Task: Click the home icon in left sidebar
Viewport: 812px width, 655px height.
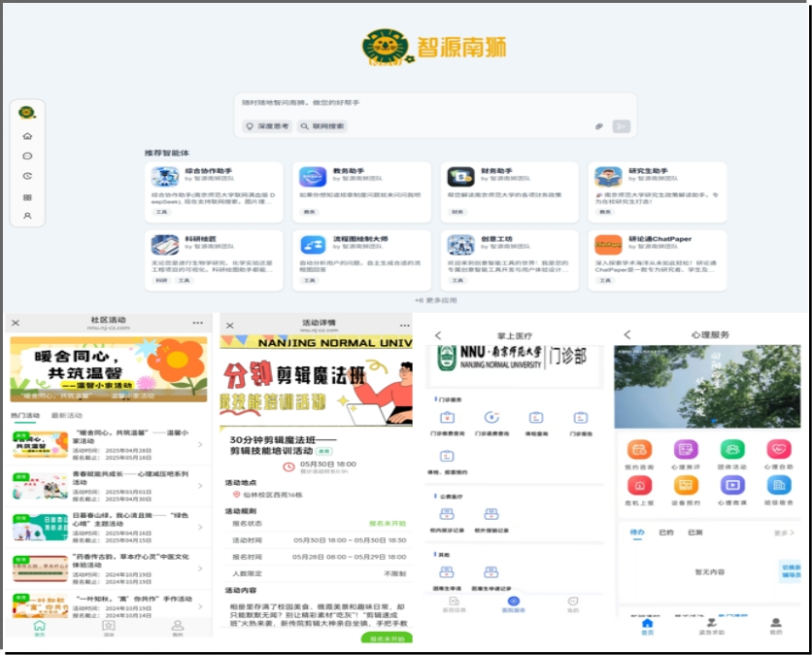Action: point(27,136)
